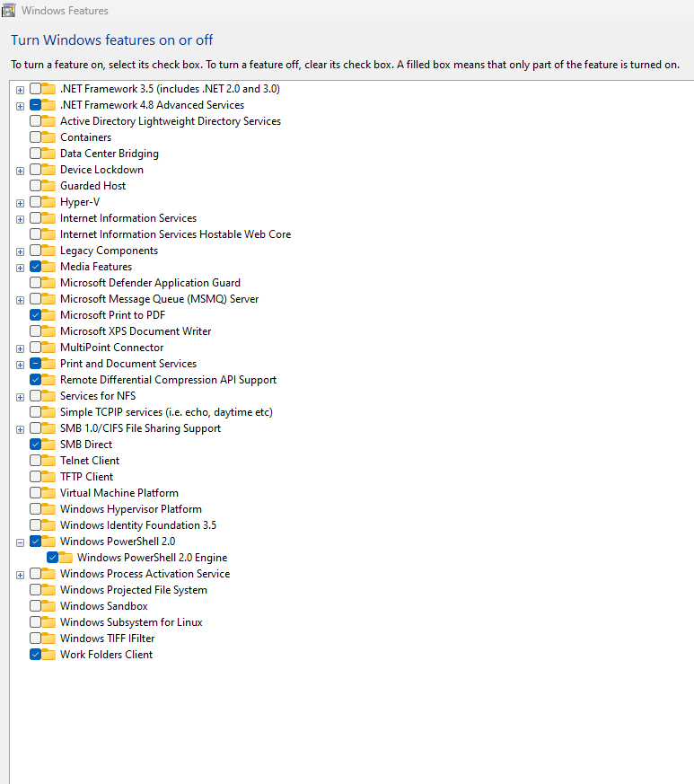Expand Media Features node

20,268
